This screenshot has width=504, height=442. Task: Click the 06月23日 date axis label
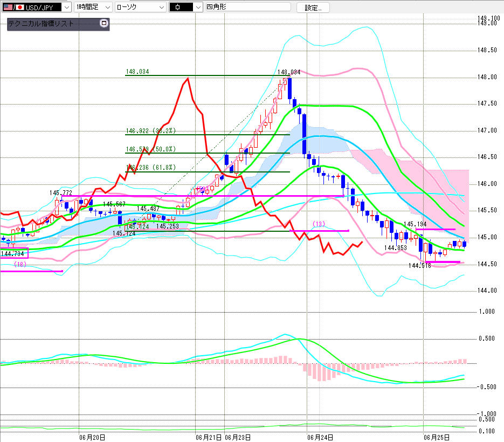click(x=238, y=438)
